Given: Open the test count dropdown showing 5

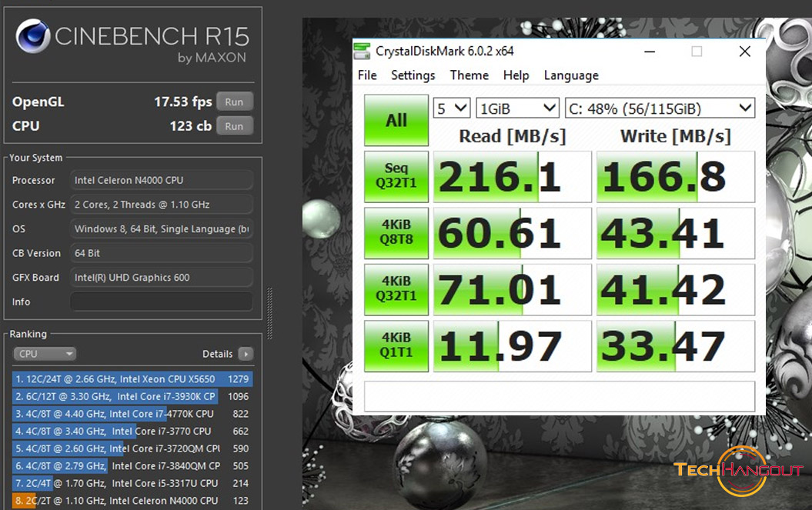Looking at the screenshot, I should [452, 108].
